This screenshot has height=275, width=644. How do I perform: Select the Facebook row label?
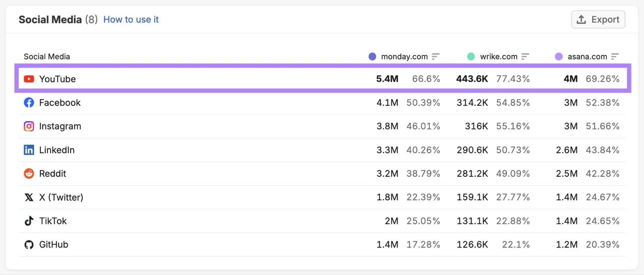(x=60, y=102)
